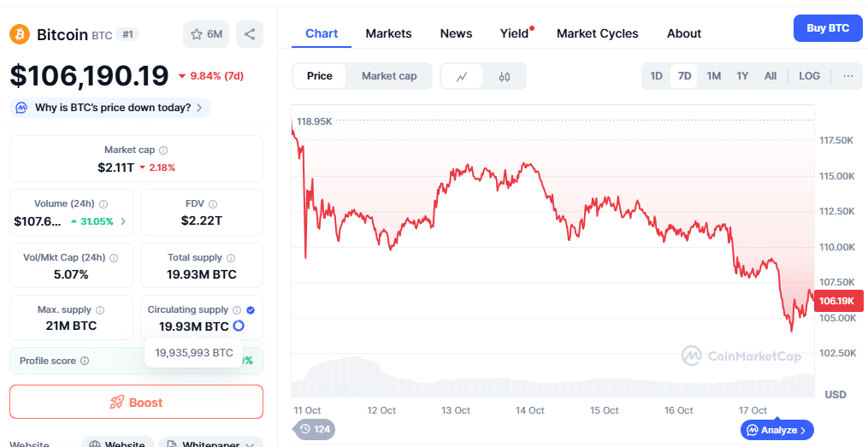Expand the Volume (24h) details chevron
868x447 pixels.
pyautogui.click(x=123, y=221)
